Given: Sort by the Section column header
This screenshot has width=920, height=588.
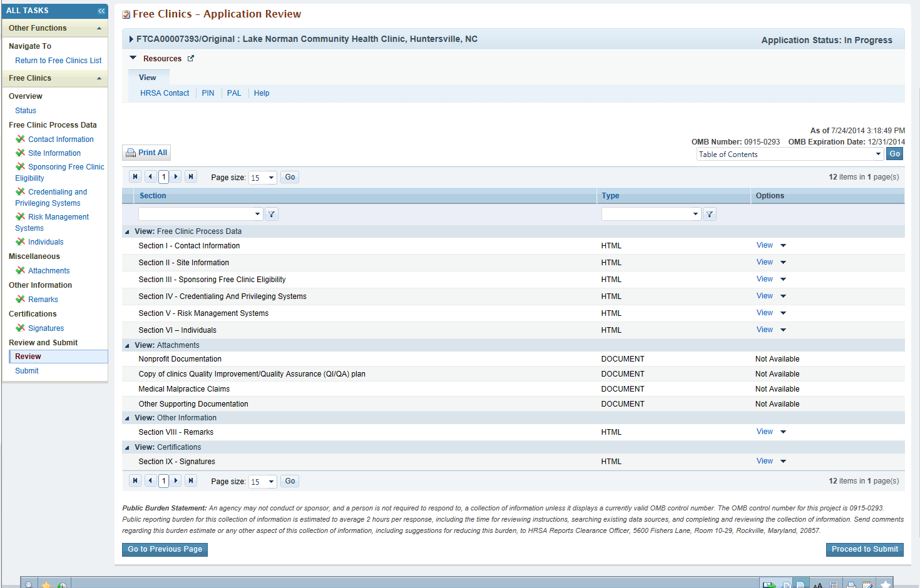Looking at the screenshot, I should pyautogui.click(x=153, y=196).
